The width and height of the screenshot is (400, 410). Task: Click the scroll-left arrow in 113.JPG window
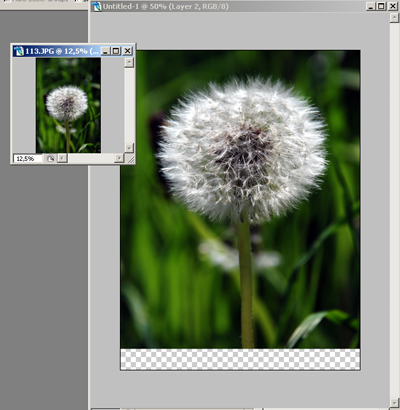tap(62, 159)
